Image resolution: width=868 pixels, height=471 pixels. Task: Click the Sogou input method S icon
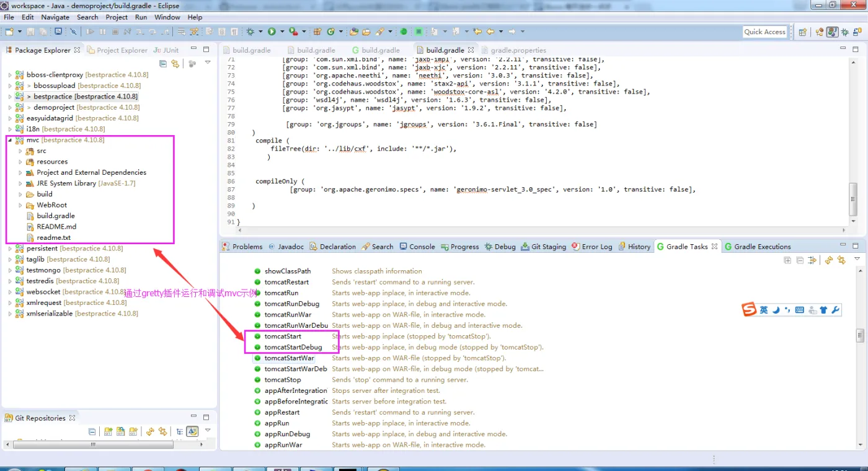(x=749, y=309)
